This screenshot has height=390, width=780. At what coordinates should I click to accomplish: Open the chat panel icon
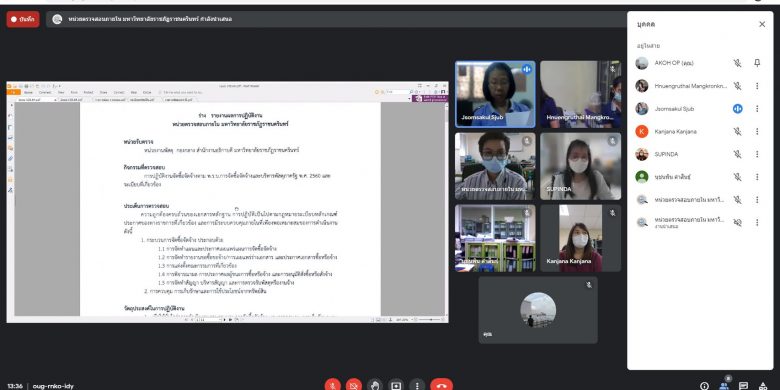tap(744, 386)
